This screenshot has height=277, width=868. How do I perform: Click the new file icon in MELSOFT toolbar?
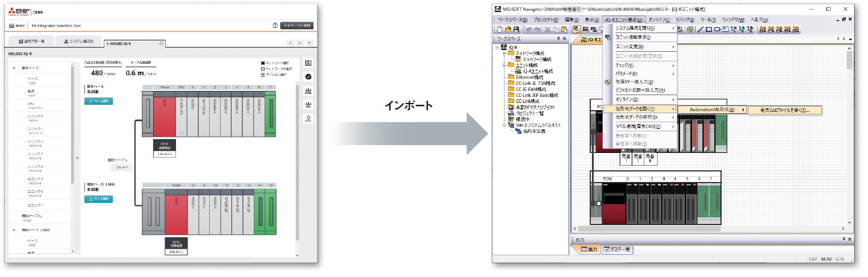499,29
